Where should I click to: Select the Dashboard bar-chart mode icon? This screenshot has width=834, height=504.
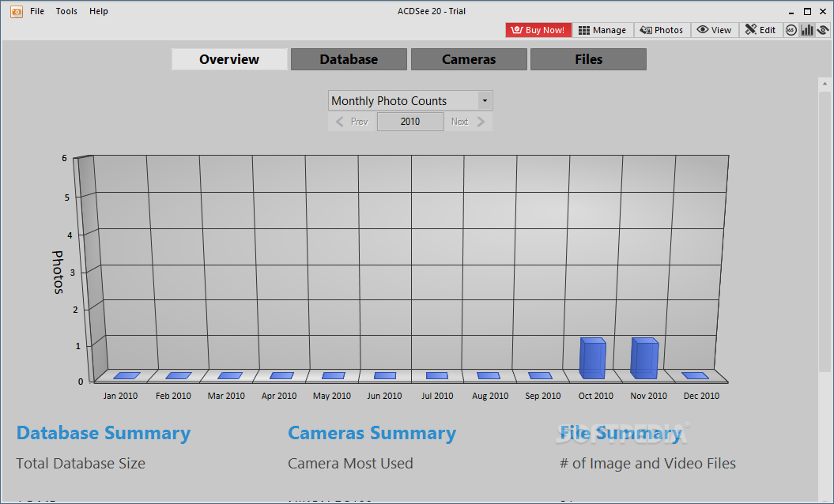[x=807, y=30]
